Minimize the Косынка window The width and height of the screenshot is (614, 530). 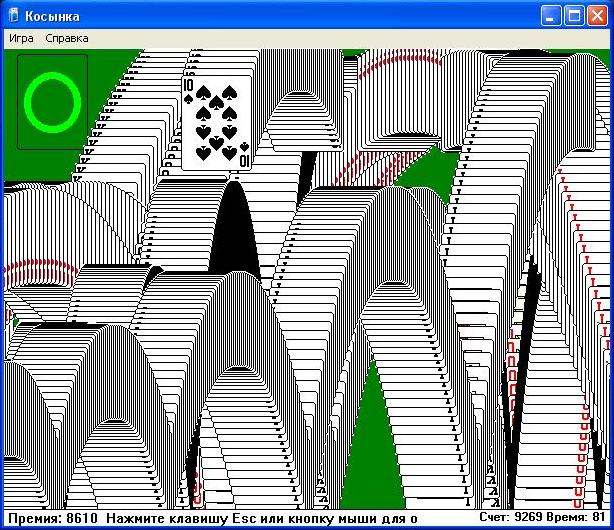(x=551, y=16)
